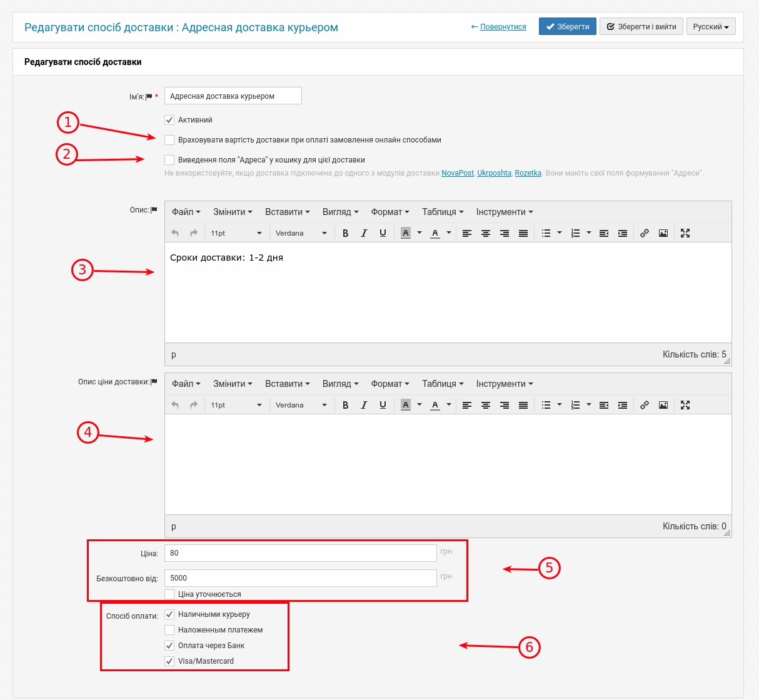The height and width of the screenshot is (700, 759).
Task: Toggle fullscreen in the Опис editor
Action: tap(685, 233)
